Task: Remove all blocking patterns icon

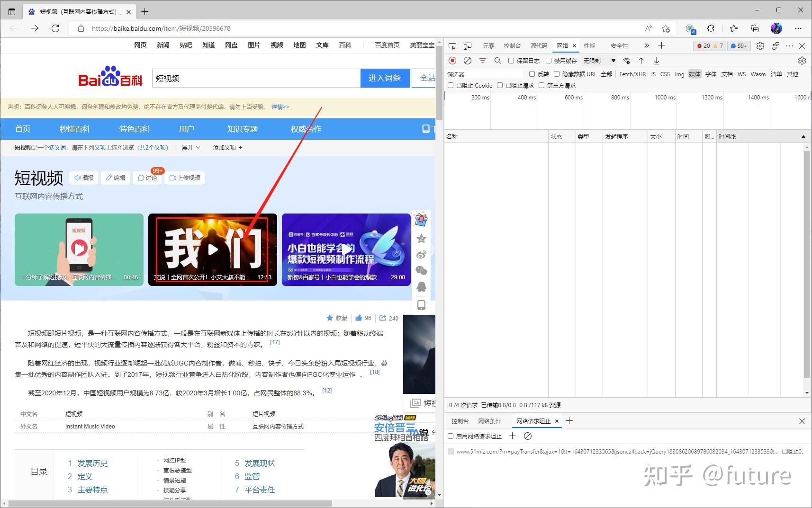Action: [x=528, y=436]
